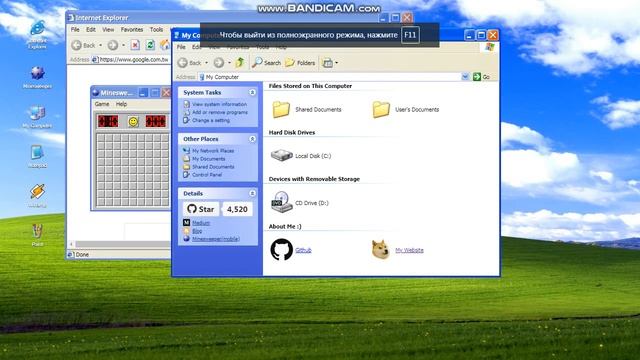Image resolution: width=640 pixels, height=360 pixels.
Task: Click the Minesweeper smiley face button
Action: click(133, 121)
